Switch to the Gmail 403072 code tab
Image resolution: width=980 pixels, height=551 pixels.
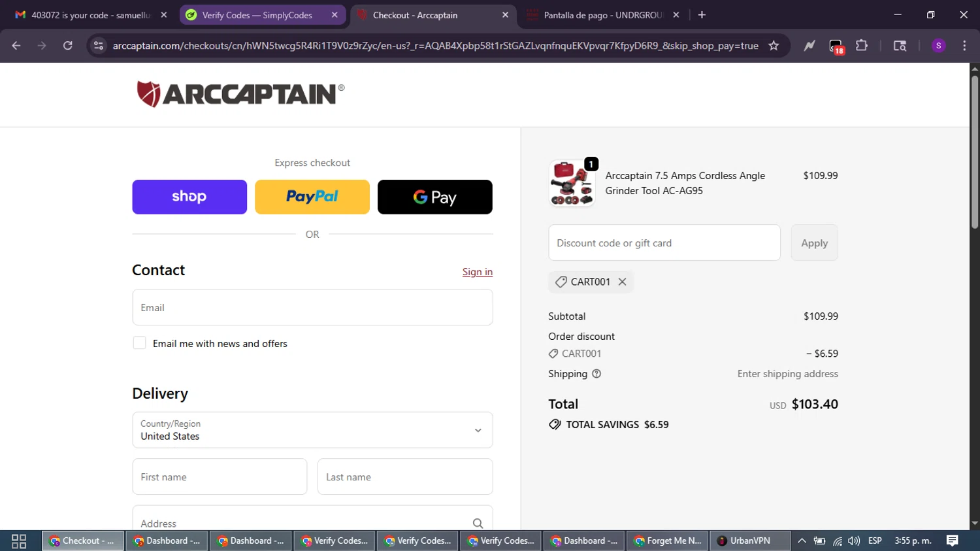coord(91,15)
